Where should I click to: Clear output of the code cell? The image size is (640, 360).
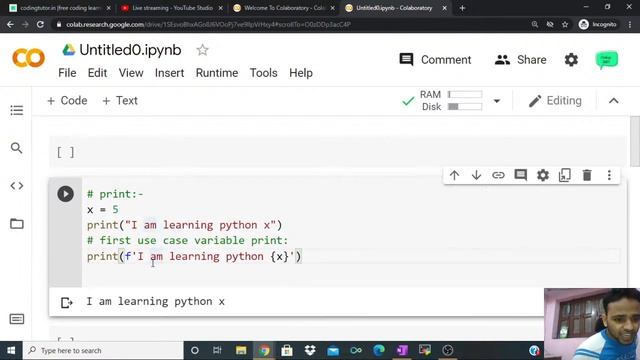pyautogui.click(x=67, y=302)
